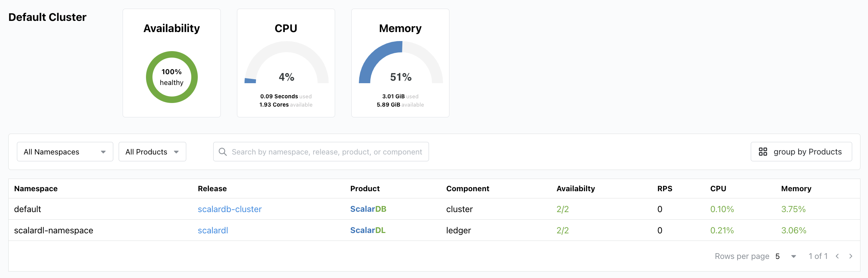The height and width of the screenshot is (278, 868).
Task: Click the Namespace column header
Action: tap(36, 189)
